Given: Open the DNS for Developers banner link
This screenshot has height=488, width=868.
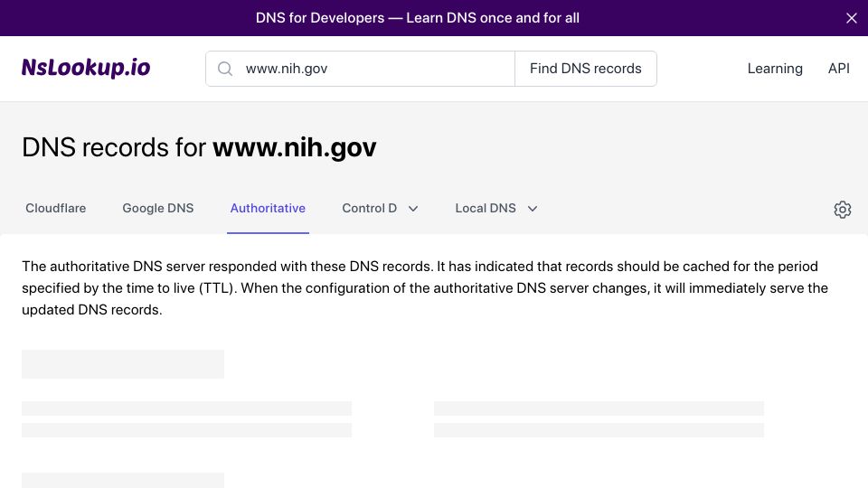Looking at the screenshot, I should point(418,18).
